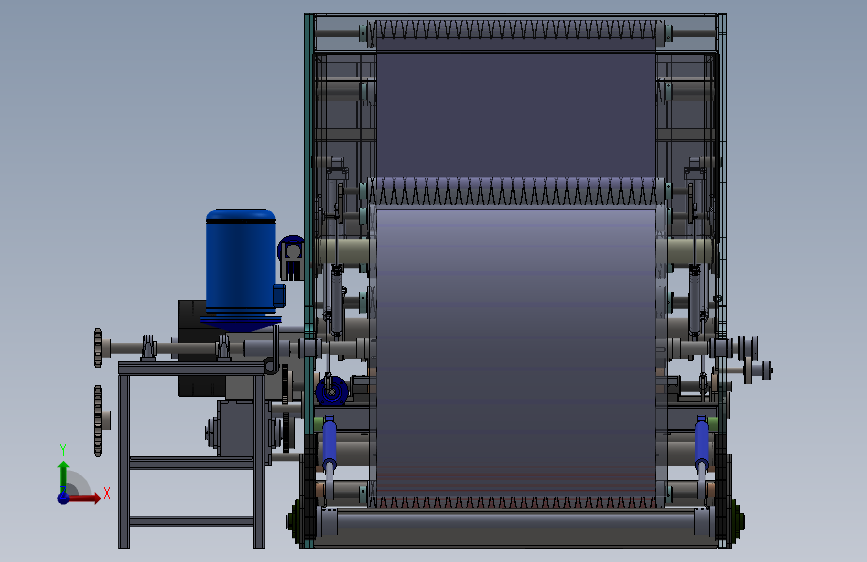Select the large lower fabric sheet
This screenshot has width=867, height=562.
point(515,352)
